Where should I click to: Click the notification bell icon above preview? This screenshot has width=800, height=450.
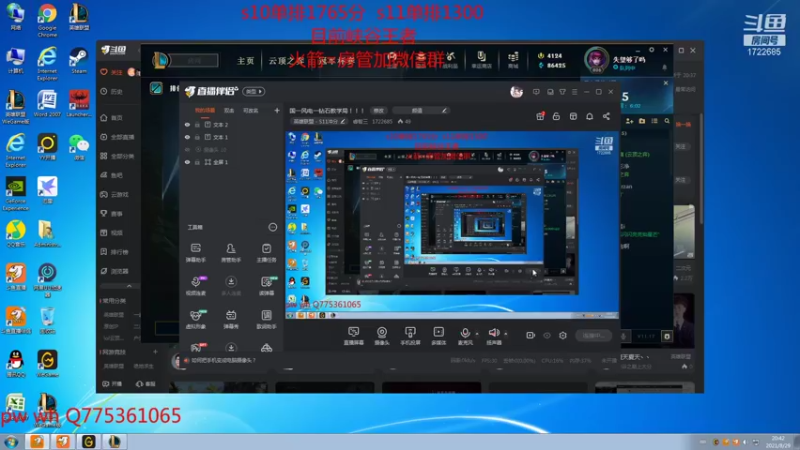pyautogui.click(x=589, y=116)
